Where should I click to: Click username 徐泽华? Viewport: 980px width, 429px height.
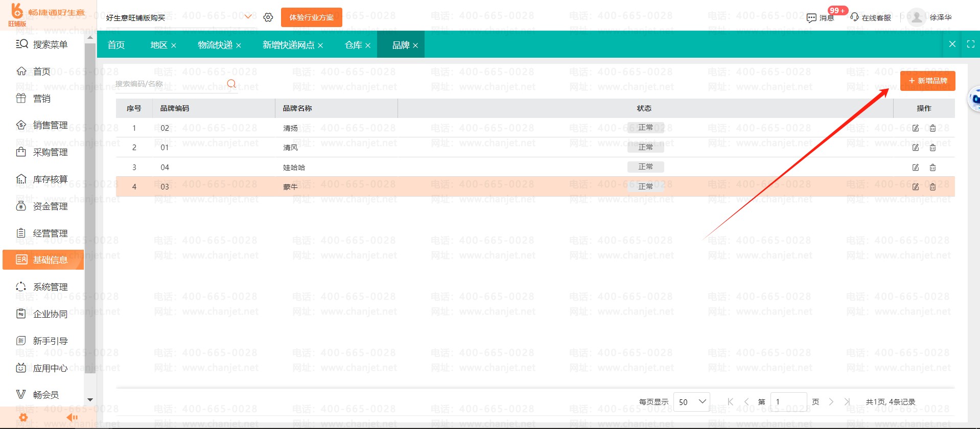(941, 17)
